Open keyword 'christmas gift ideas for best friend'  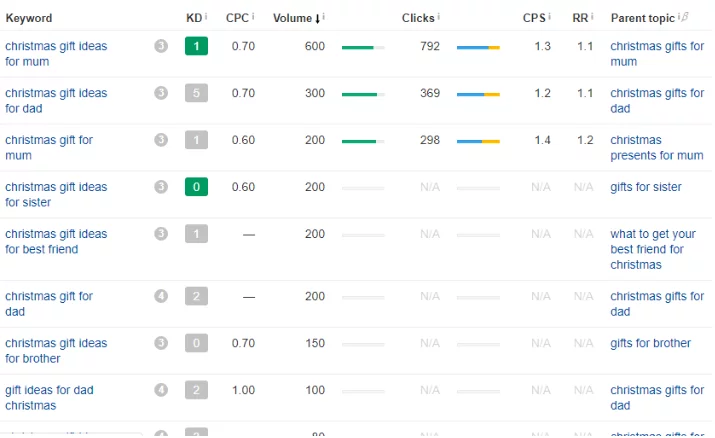click(x=56, y=241)
